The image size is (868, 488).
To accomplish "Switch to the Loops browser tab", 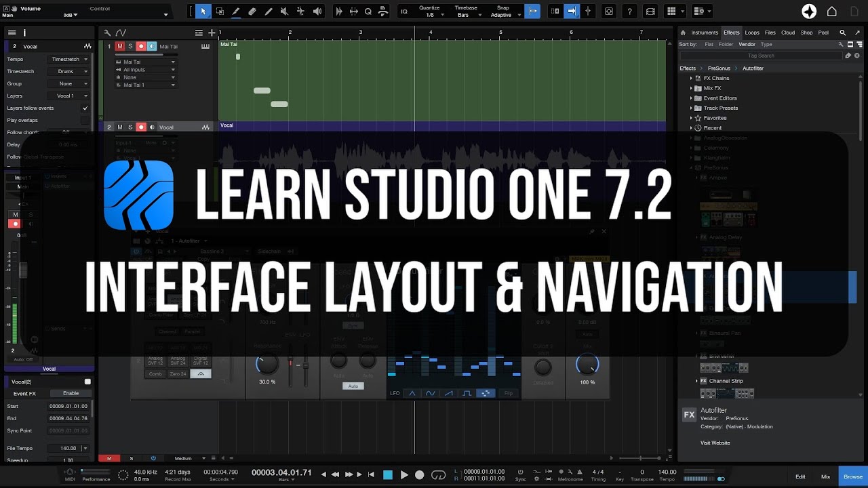I will [x=752, y=33].
